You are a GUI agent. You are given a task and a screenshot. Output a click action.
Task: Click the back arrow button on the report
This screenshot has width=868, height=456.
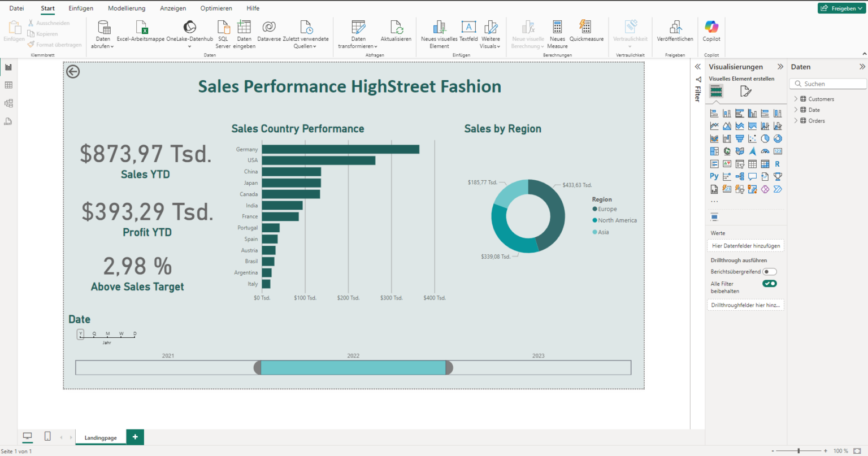click(x=73, y=71)
